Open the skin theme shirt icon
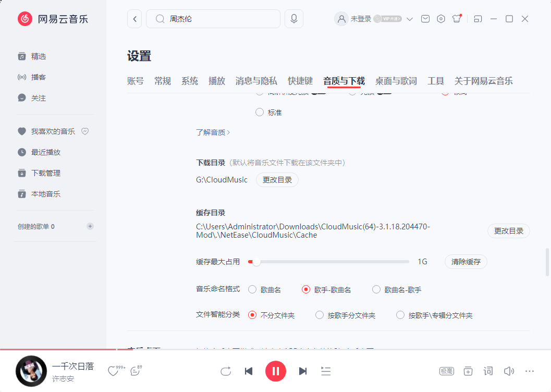The image size is (551, 392). coord(457,19)
